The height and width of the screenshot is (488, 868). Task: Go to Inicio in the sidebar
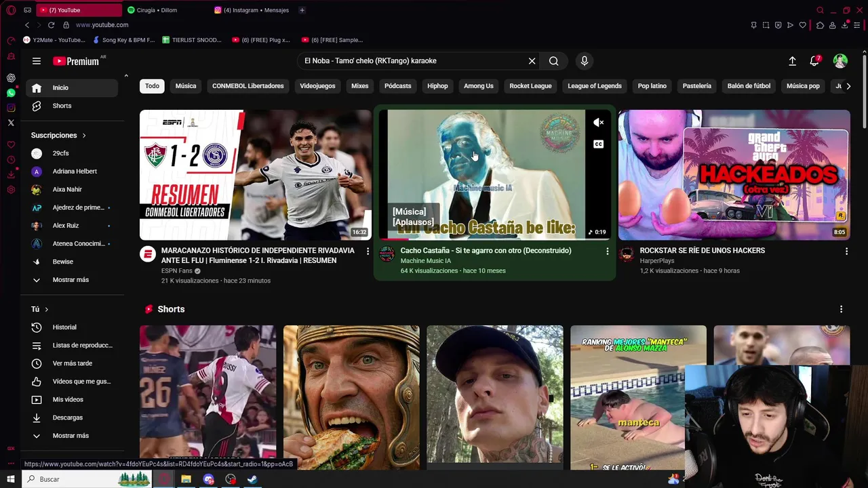(72, 87)
